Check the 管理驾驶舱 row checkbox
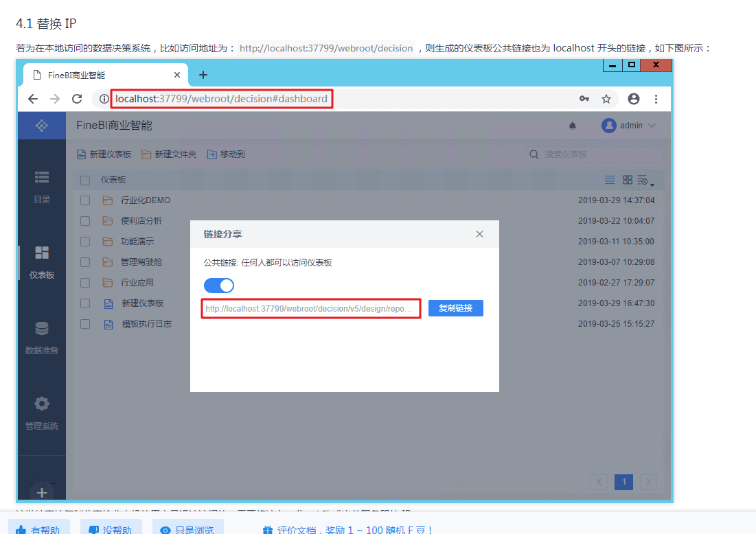 85,262
